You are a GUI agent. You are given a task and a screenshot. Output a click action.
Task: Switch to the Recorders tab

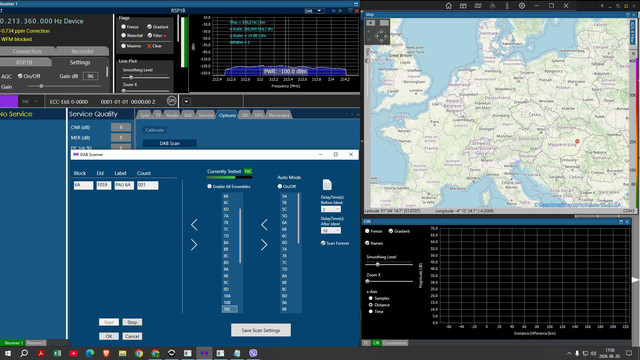(279, 115)
